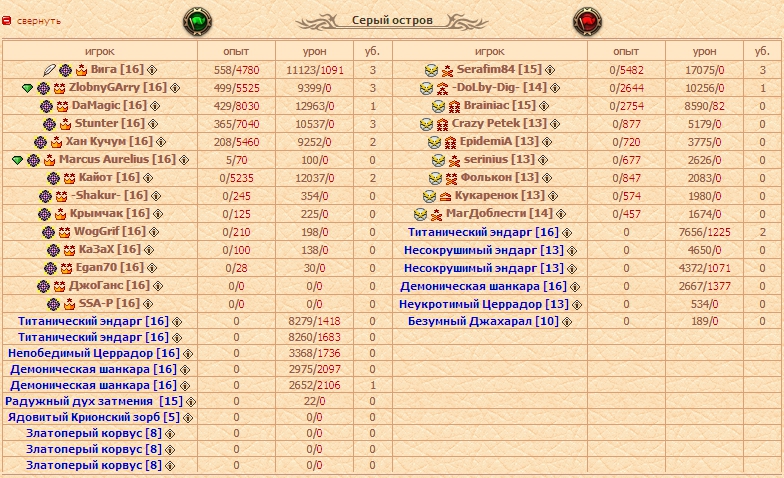The height and width of the screenshot is (478, 784).
Task: Open info icon next to Кайот [16]
Action: pyautogui.click(x=148, y=178)
